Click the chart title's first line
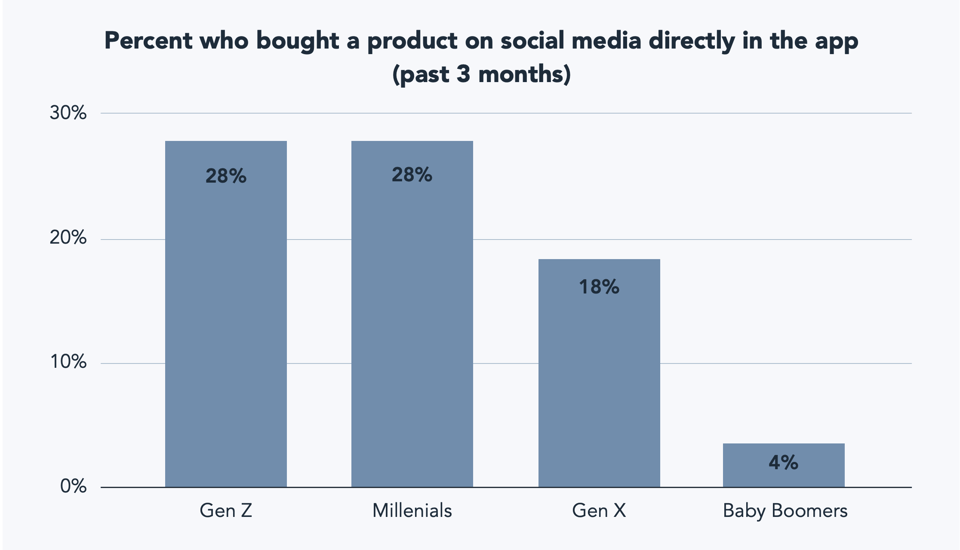This screenshot has width=960, height=550. [481, 42]
